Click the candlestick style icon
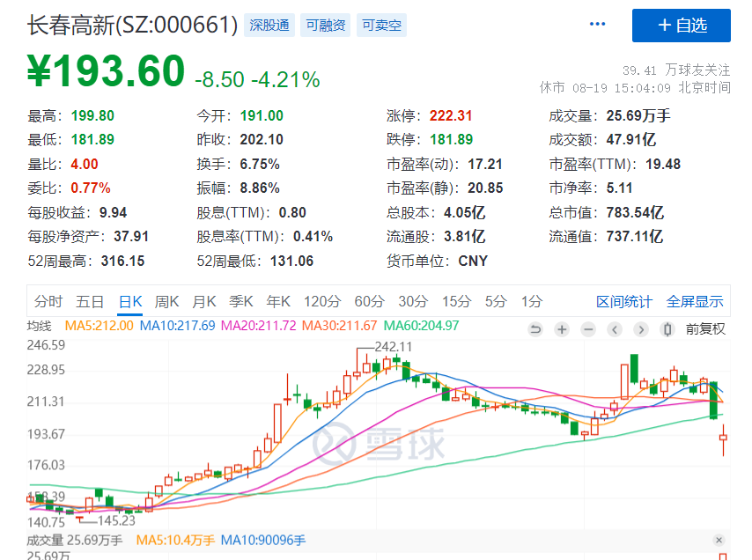Image resolution: width=752 pixels, height=560 pixels. coord(667,329)
